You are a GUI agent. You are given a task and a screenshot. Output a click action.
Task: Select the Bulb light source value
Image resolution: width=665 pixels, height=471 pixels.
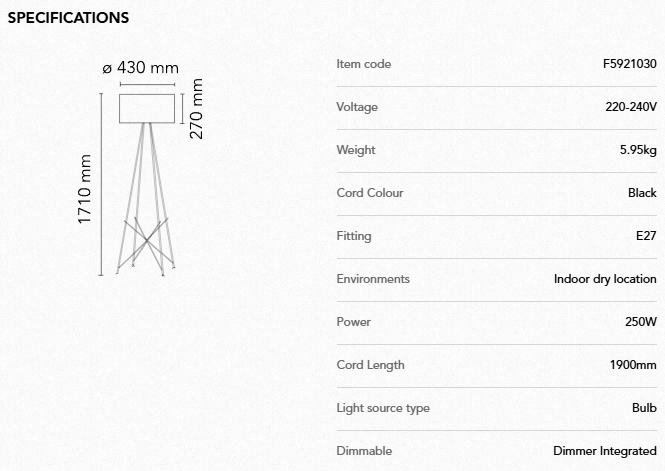point(644,408)
